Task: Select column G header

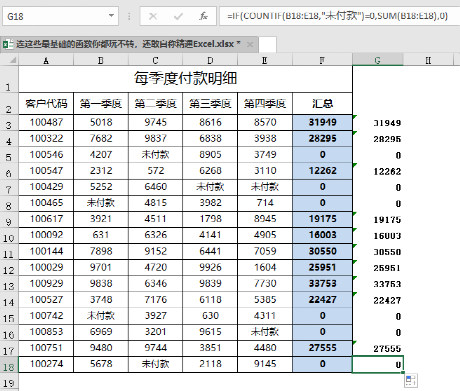Action: click(378, 60)
